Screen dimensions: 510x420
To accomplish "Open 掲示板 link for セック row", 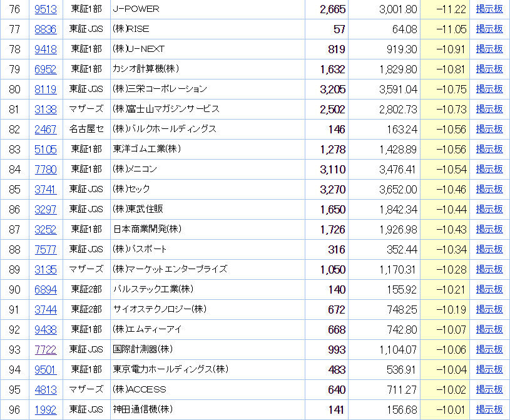I will [489, 189].
